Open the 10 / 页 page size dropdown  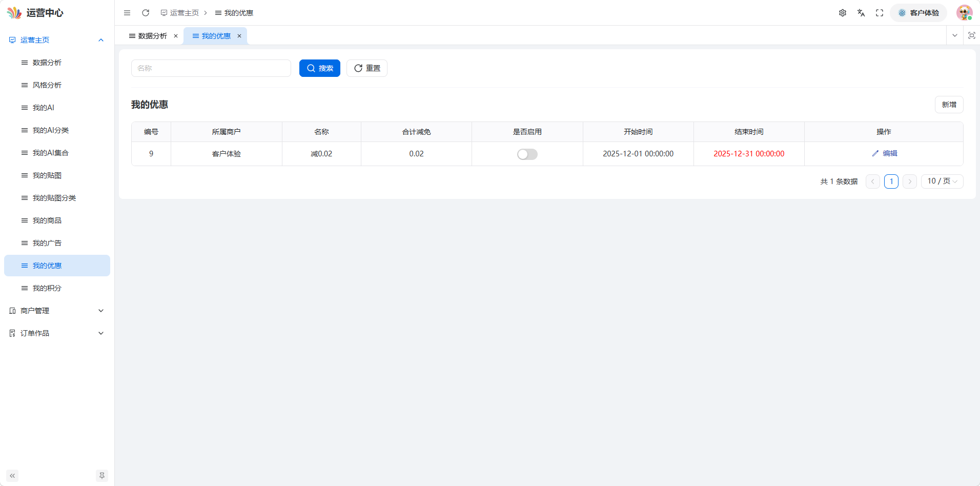pos(942,181)
